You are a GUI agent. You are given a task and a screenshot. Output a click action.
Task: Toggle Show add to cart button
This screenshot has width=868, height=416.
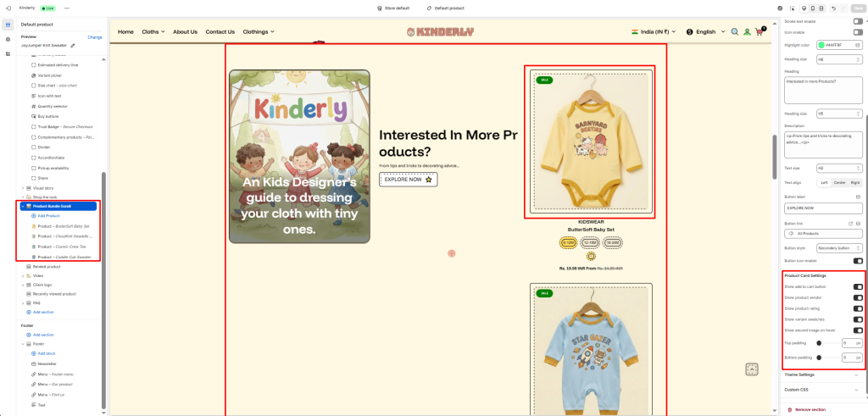[858, 286]
